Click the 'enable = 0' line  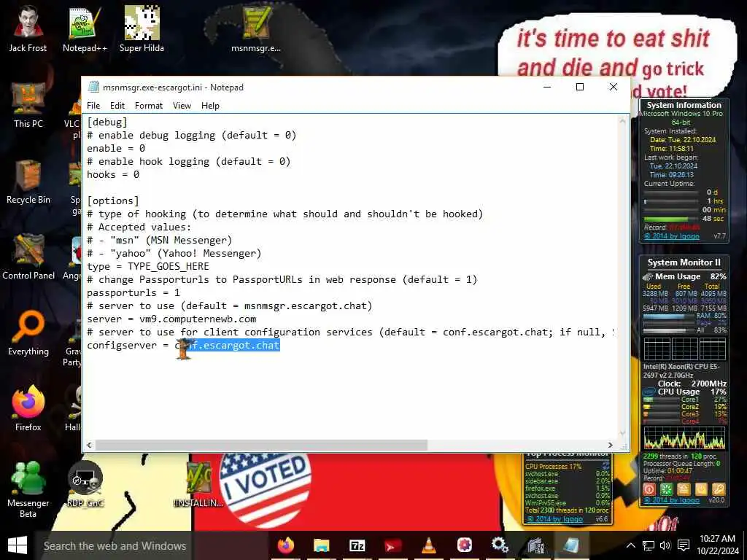coord(116,149)
